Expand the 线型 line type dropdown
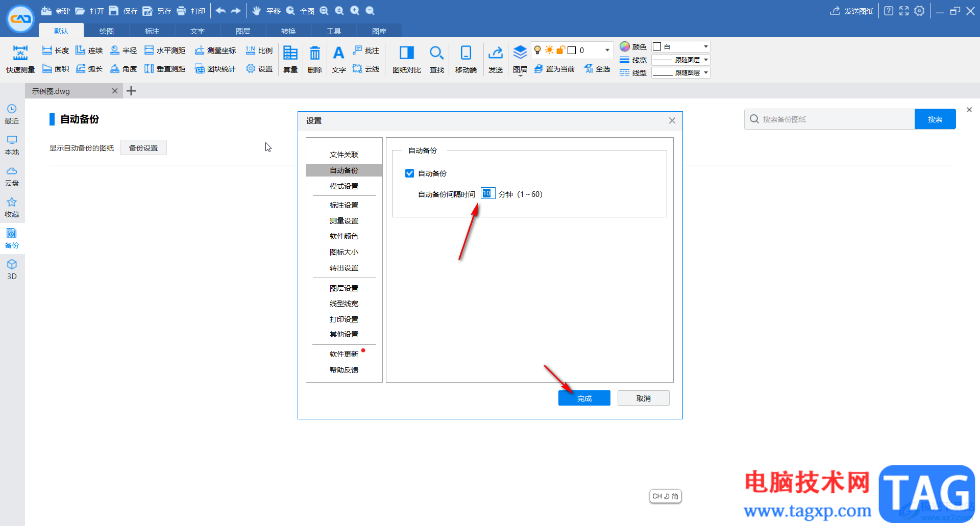The image size is (980, 526). click(x=706, y=72)
